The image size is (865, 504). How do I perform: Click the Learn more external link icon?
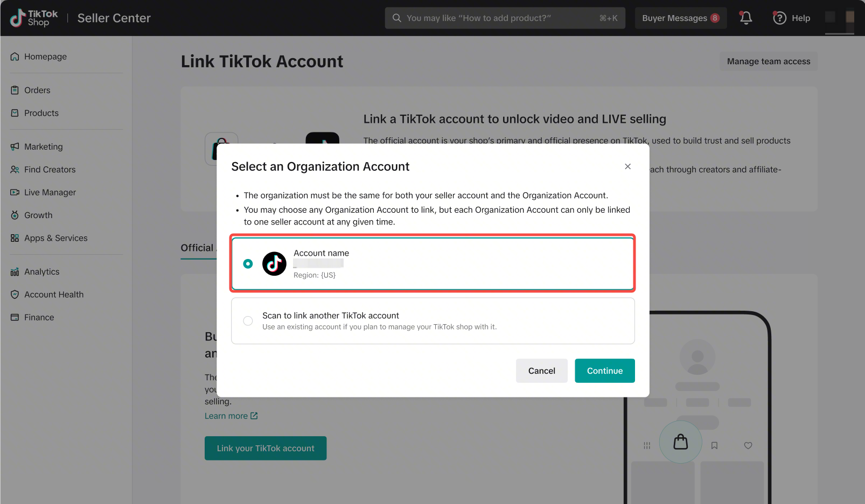(x=254, y=416)
